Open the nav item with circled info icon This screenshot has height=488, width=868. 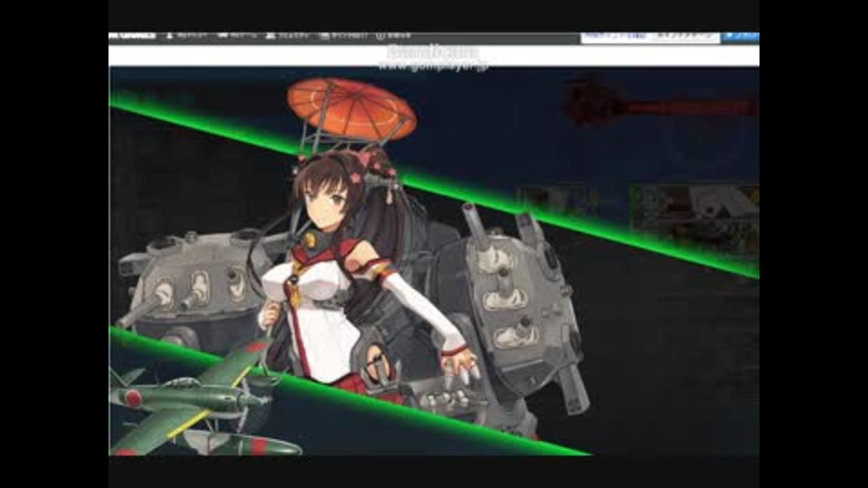(393, 36)
